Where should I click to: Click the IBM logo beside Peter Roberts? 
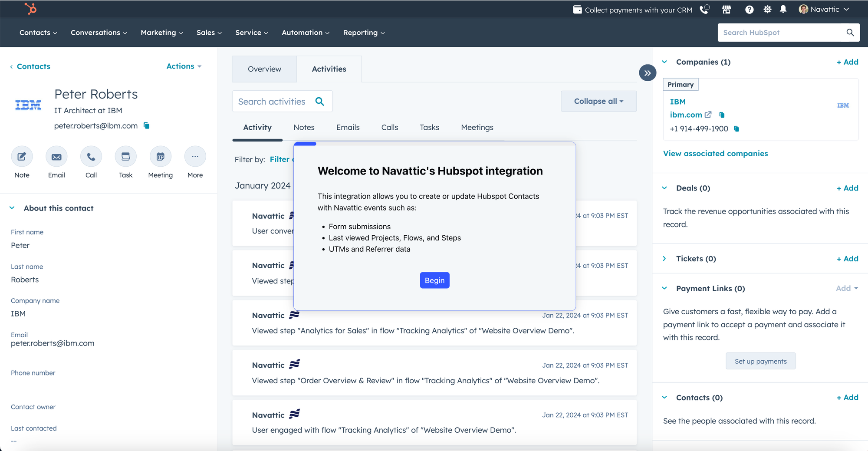pyautogui.click(x=28, y=105)
